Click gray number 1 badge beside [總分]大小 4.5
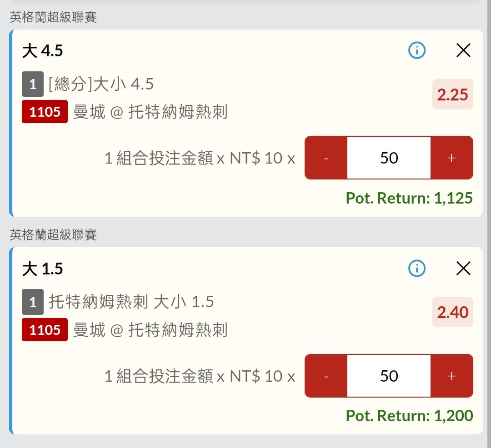Image resolution: width=491 pixels, height=448 pixels. point(33,84)
